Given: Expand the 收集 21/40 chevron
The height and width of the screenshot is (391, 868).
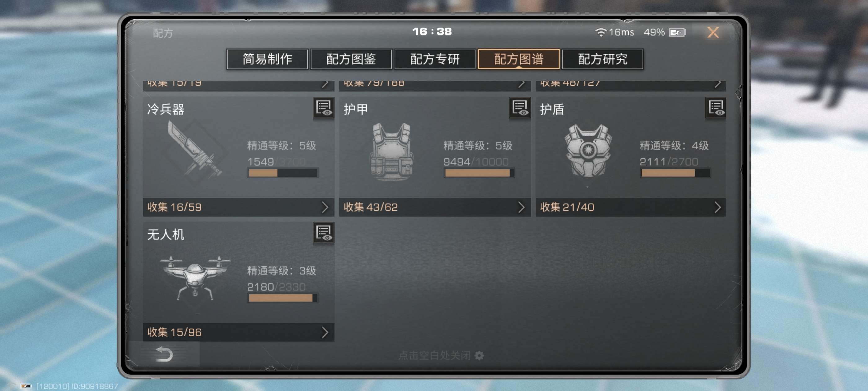Looking at the screenshot, I should click(x=717, y=208).
